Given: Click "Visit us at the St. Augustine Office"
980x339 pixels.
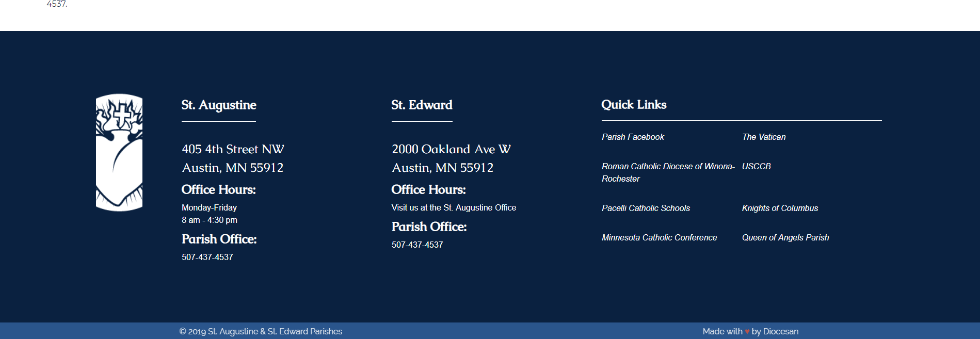Looking at the screenshot, I should coord(454,207).
